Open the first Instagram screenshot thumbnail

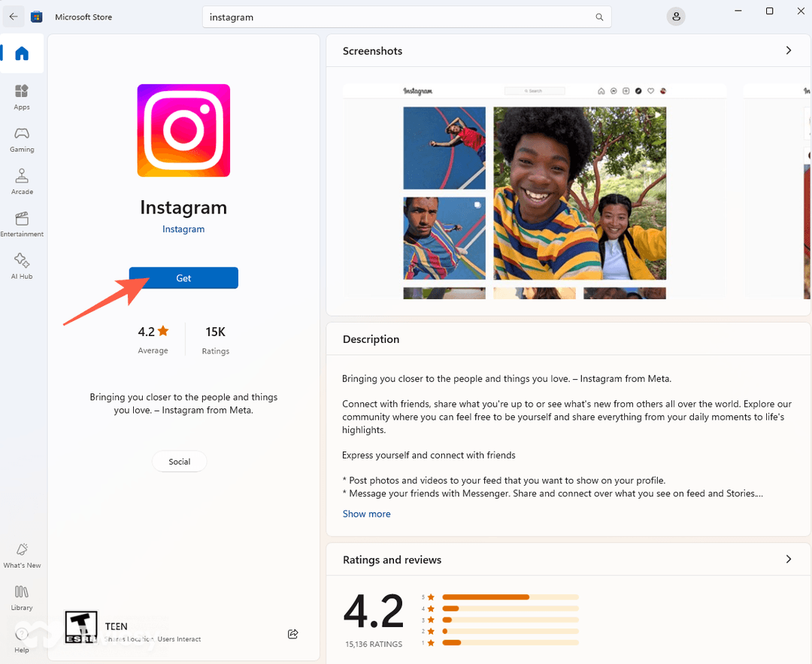pos(535,192)
